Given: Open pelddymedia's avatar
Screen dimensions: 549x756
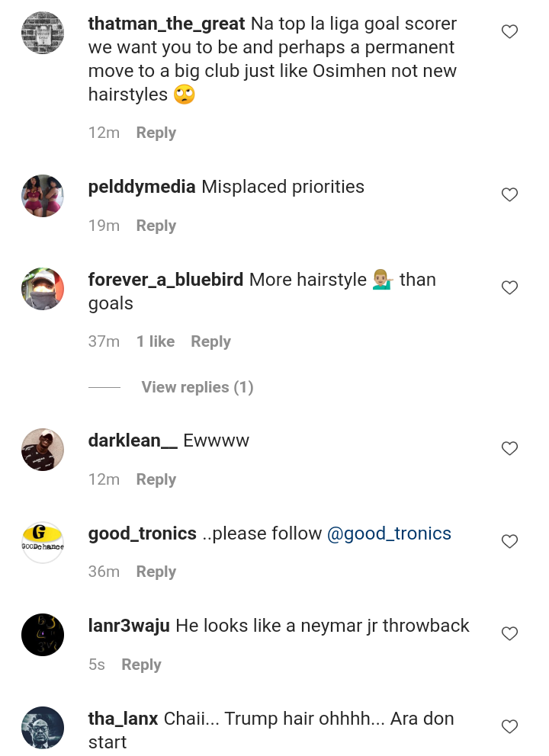Looking at the screenshot, I should (43, 196).
